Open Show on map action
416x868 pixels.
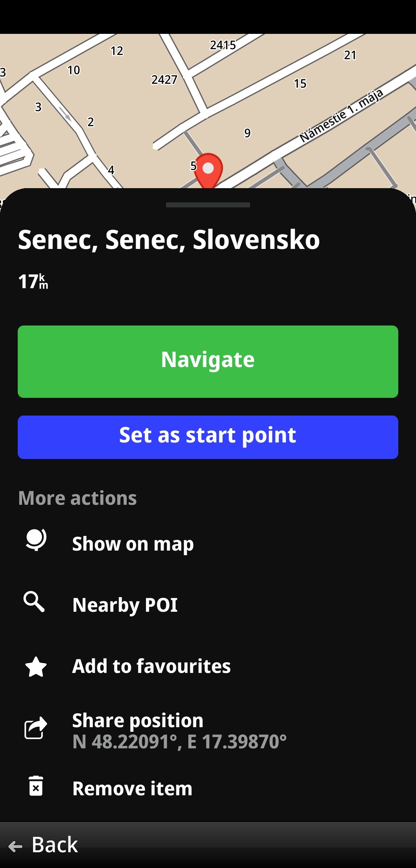pos(208,544)
